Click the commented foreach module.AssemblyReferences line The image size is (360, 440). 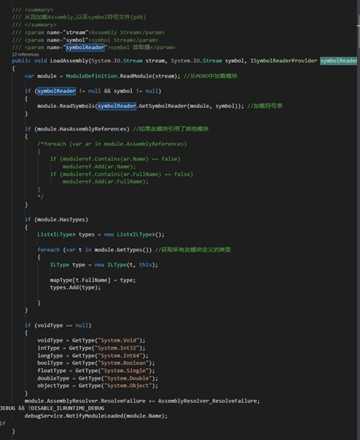(112, 144)
